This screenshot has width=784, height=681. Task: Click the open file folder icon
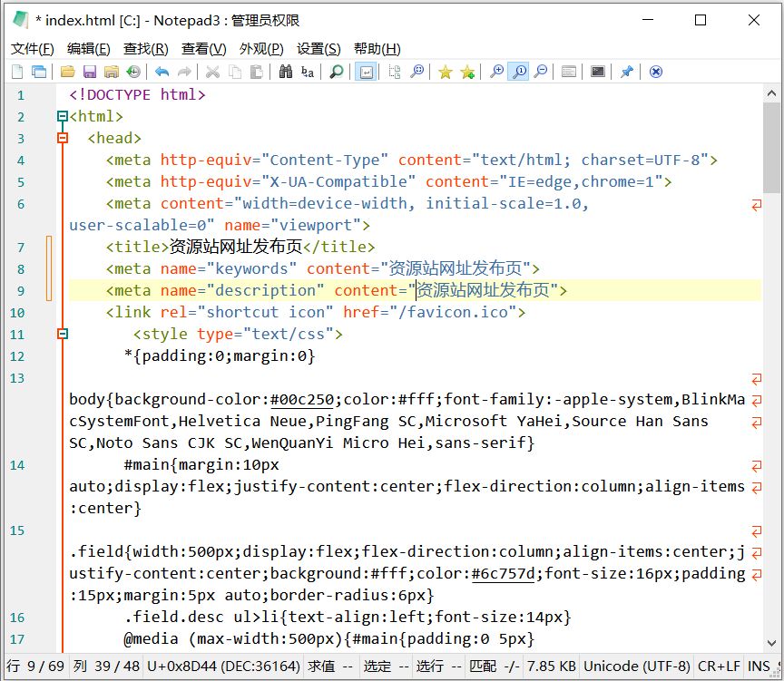click(x=67, y=72)
